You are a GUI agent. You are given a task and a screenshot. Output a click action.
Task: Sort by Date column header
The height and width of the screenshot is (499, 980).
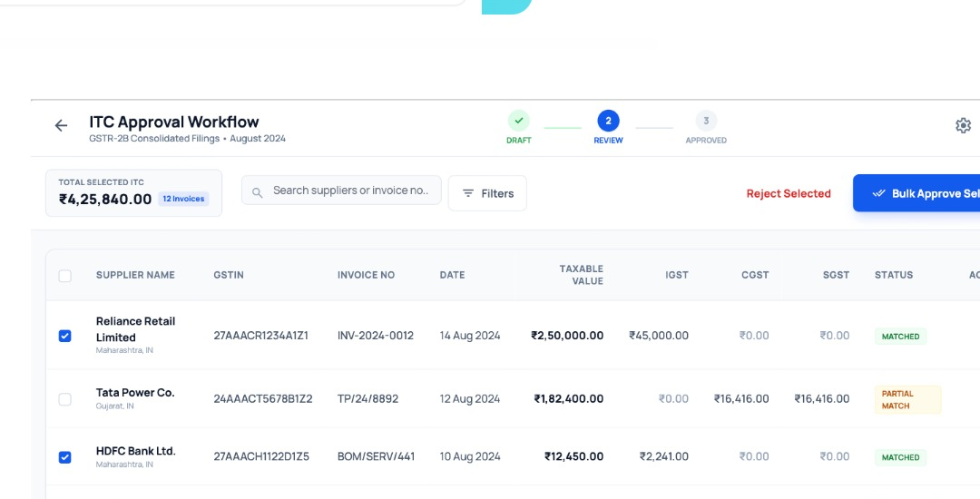(452, 275)
